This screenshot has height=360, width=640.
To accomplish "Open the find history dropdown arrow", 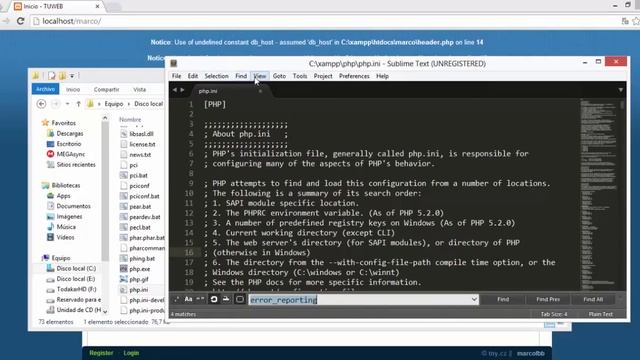I will tap(474, 300).
